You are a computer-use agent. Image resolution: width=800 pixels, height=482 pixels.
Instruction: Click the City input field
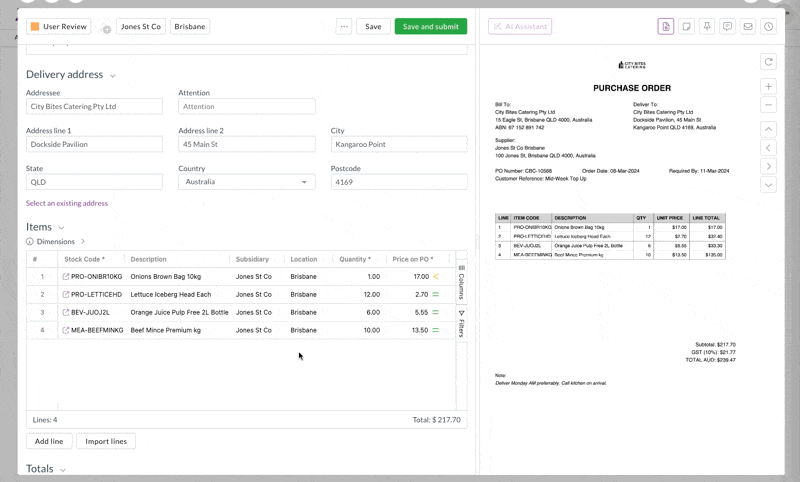click(399, 144)
